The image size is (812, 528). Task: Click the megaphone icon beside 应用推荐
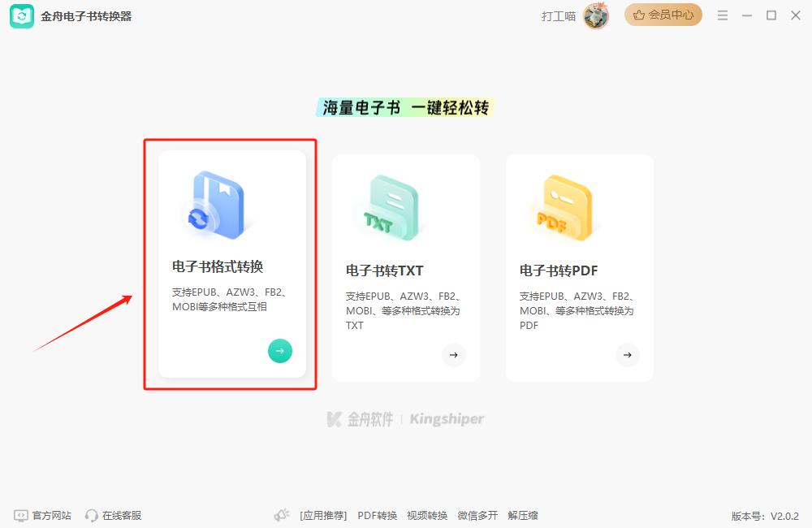coord(281,514)
